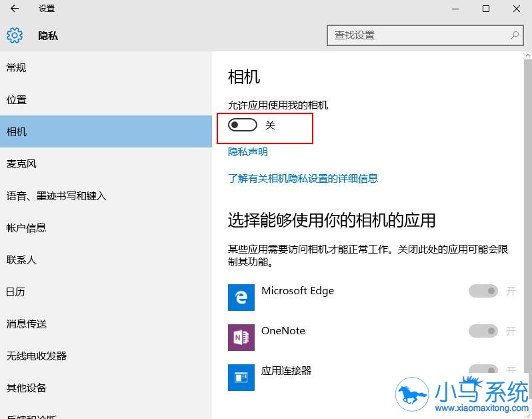The height and width of the screenshot is (419, 532).
Task: Focus the 查找设置 search box
Action: click(425, 35)
